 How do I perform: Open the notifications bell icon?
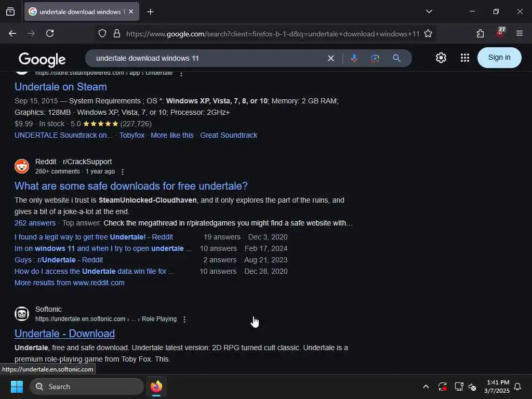[x=517, y=387]
